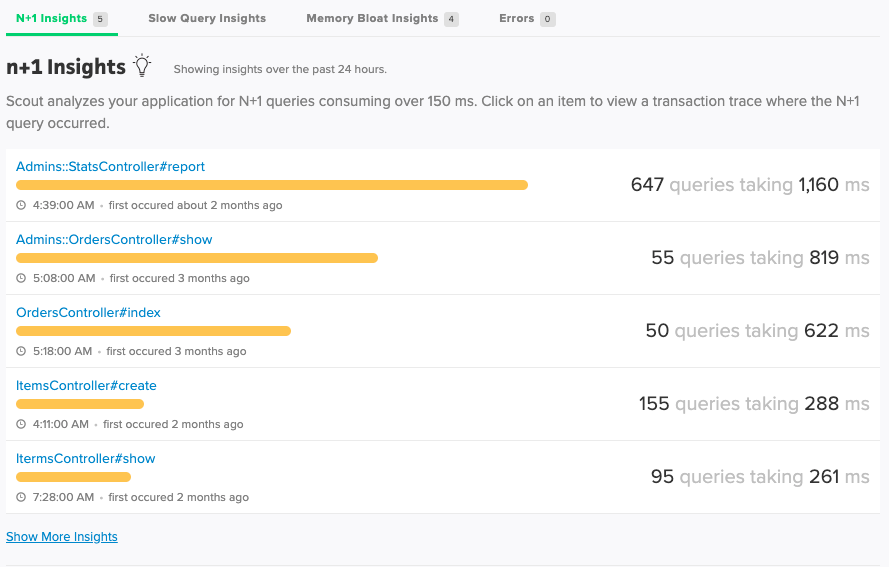Click the N+1 Insights count badge
The image size is (889, 567).
(x=100, y=19)
